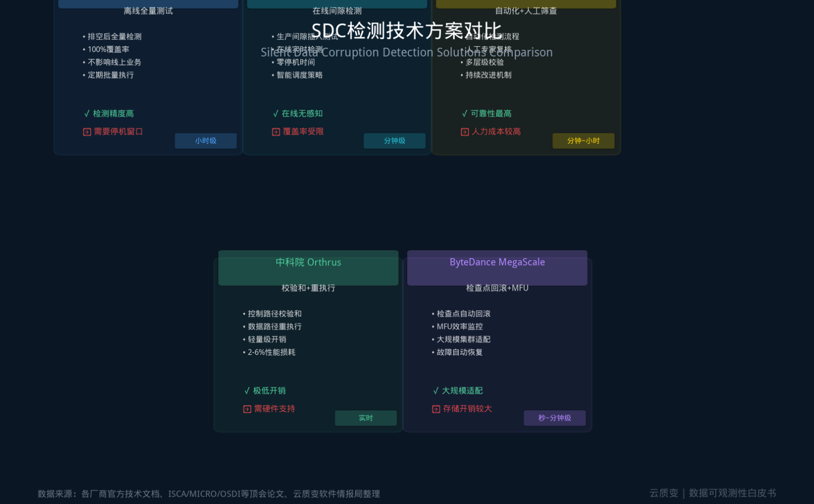This screenshot has width=814, height=504.
Task: Select the 实时 badge
Action: [366, 418]
